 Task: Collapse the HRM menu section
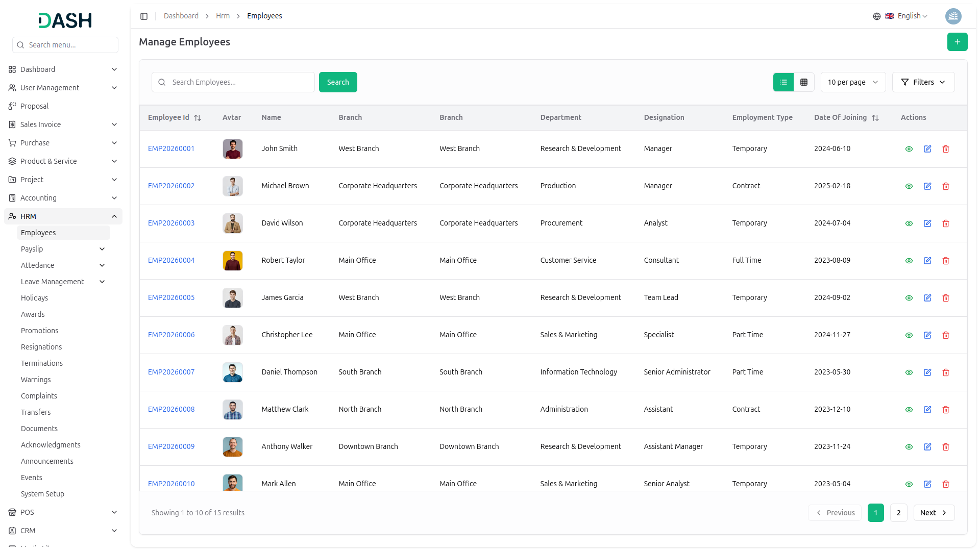(x=63, y=216)
